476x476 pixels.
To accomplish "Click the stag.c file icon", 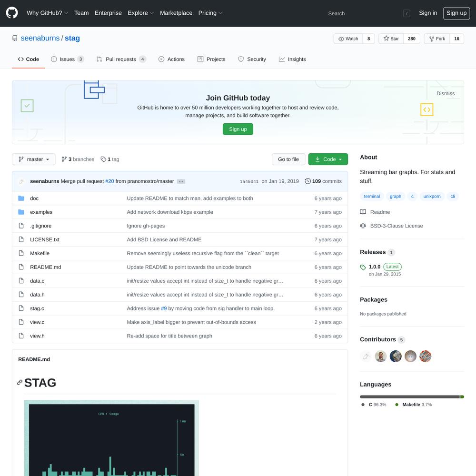I will click(21, 308).
